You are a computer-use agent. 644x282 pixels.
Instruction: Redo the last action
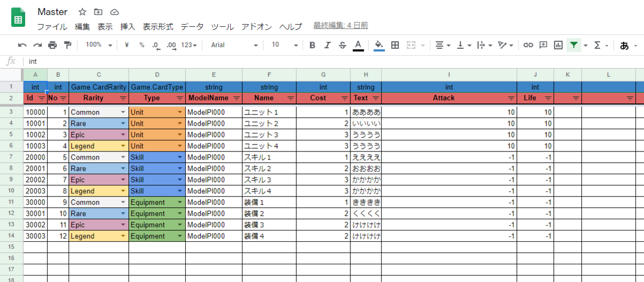click(x=38, y=45)
